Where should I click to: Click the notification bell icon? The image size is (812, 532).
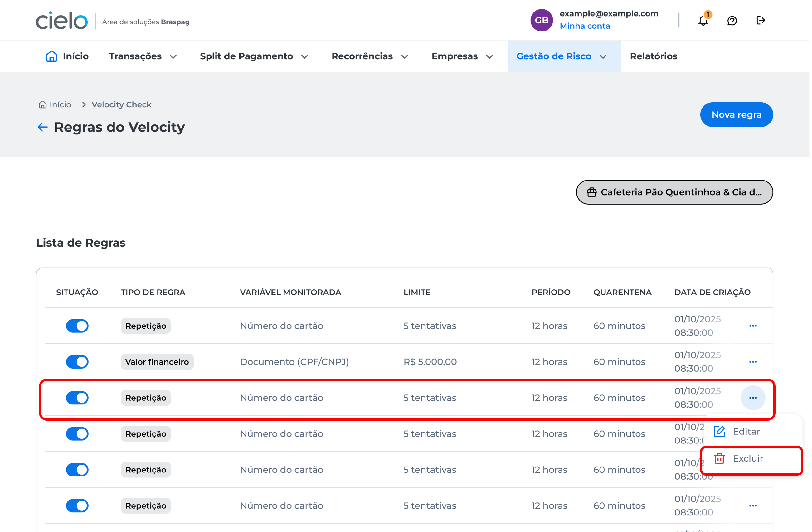[x=703, y=21]
